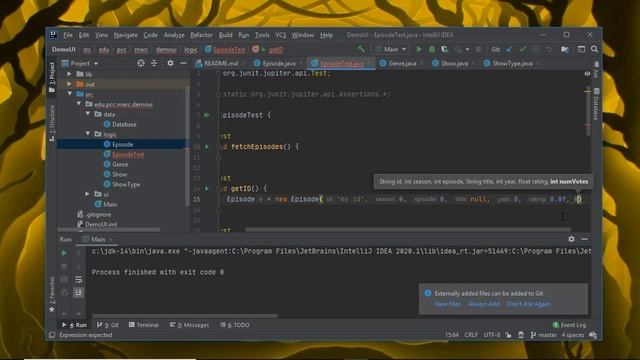Click the locate target icon in Project panel
Image resolution: width=640 pixels, height=360 pixels.
[x=141, y=63]
